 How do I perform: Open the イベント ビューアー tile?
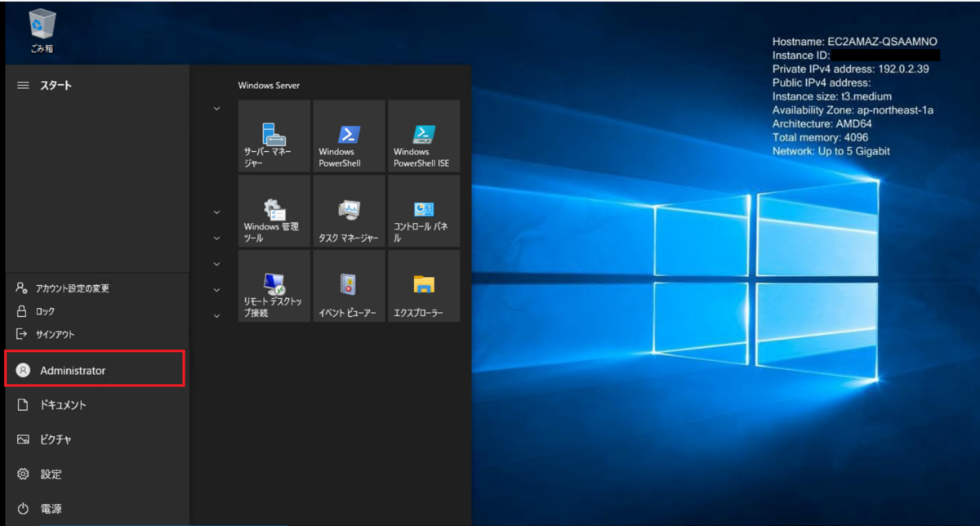(349, 286)
